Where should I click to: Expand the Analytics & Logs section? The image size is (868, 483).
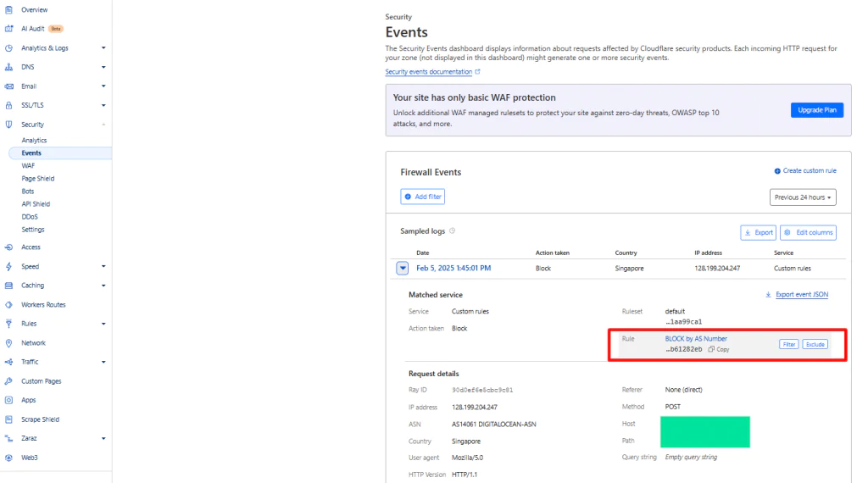click(x=103, y=48)
